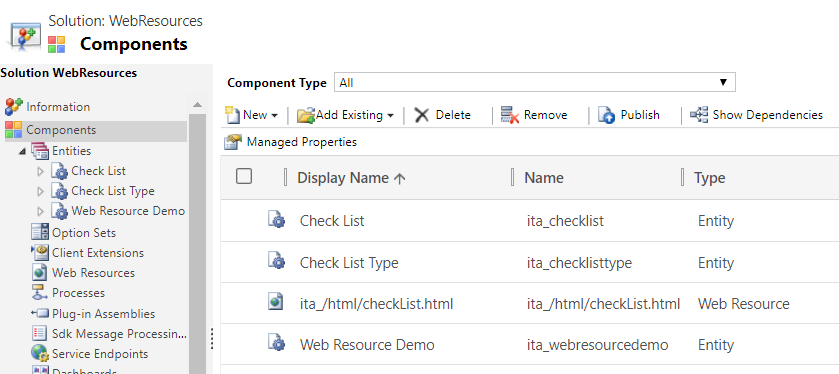The image size is (839, 374).
Task: Collapse the Entities tree node
Action: (x=22, y=151)
